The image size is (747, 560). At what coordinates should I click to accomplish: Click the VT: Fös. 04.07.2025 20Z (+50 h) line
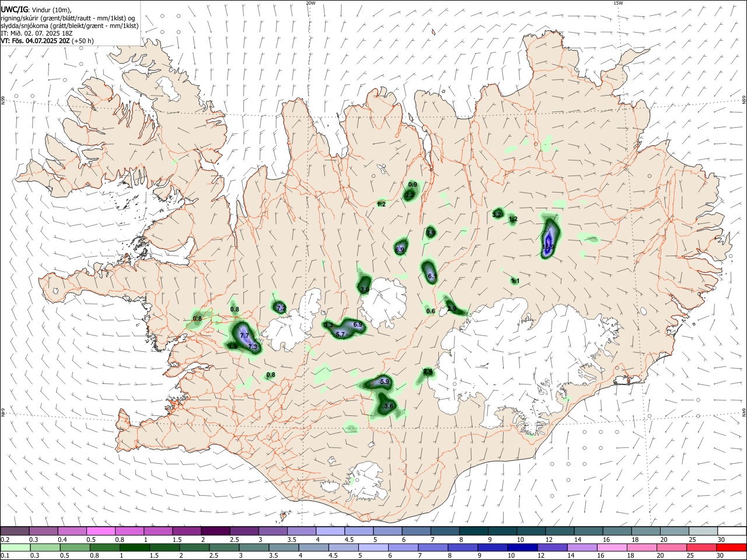tap(47, 41)
